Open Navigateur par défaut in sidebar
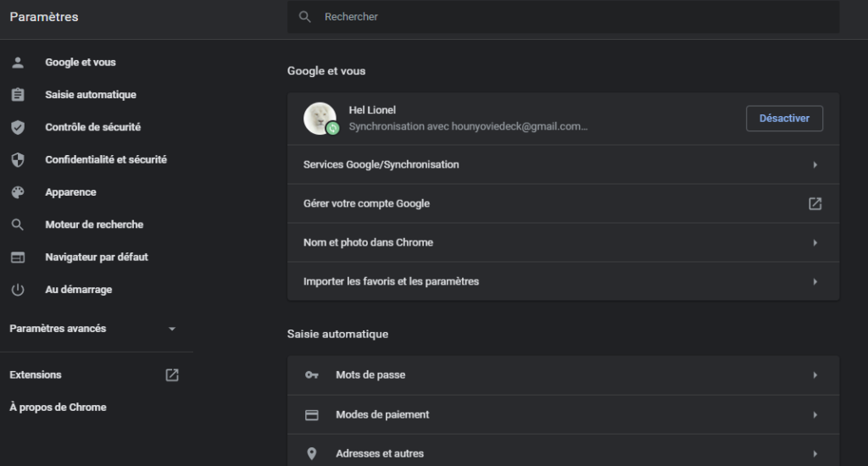 tap(97, 258)
